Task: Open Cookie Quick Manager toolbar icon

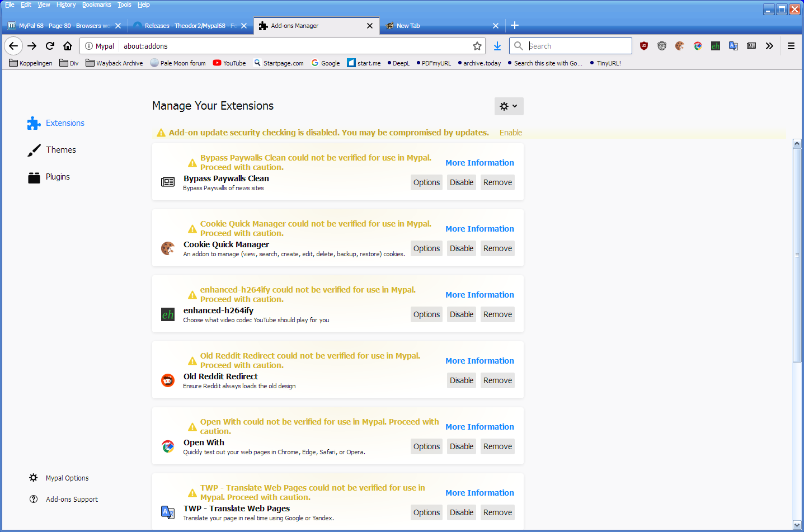Action: [x=680, y=46]
